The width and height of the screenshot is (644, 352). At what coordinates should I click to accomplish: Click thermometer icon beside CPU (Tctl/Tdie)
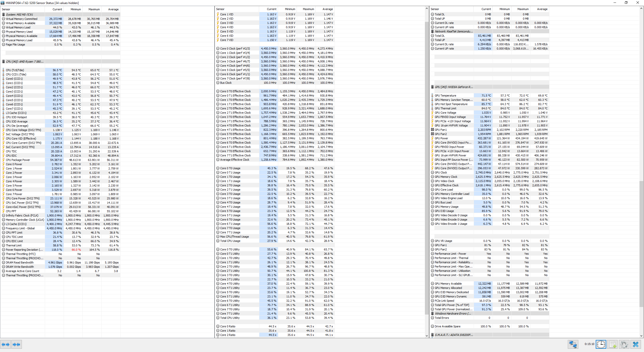coord(4,70)
